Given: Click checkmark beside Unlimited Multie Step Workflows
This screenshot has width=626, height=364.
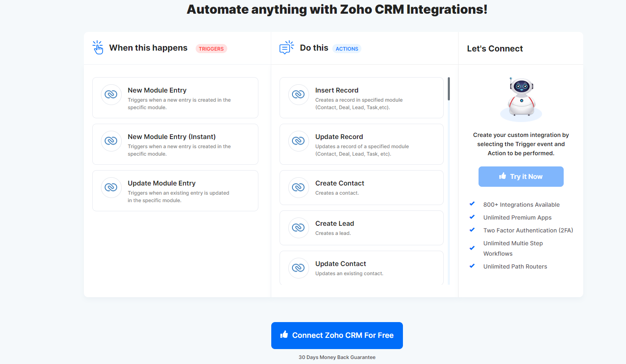Looking at the screenshot, I should 472,248.
